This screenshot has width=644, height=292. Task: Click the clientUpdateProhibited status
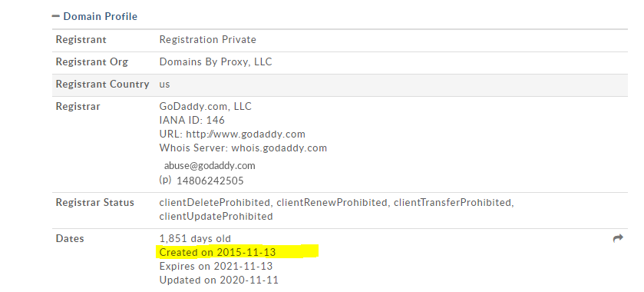tap(216, 217)
